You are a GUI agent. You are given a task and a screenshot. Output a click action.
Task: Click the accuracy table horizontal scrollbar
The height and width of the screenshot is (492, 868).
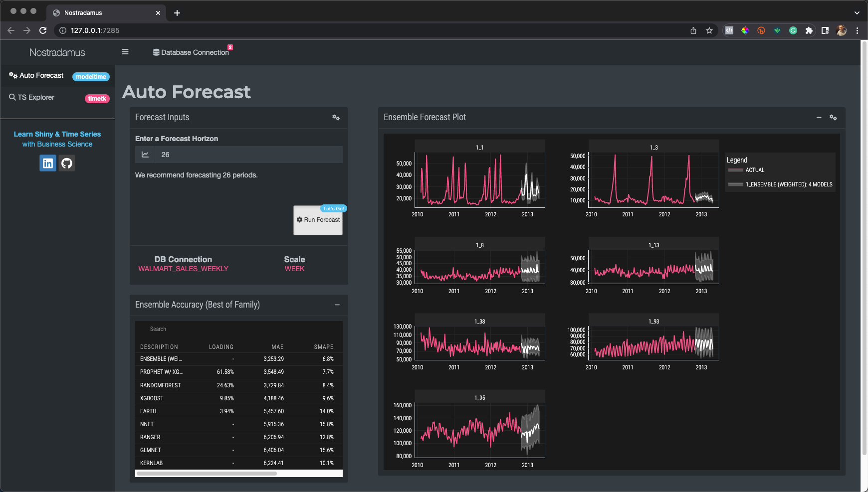[207, 474]
